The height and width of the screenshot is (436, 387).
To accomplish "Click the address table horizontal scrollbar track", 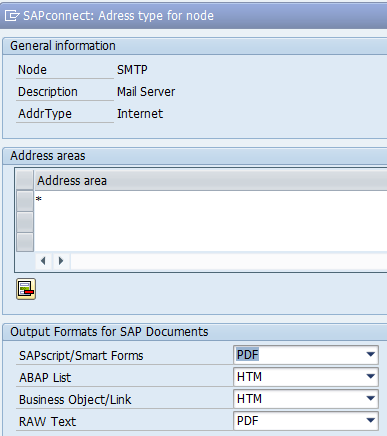I will tap(229, 261).
